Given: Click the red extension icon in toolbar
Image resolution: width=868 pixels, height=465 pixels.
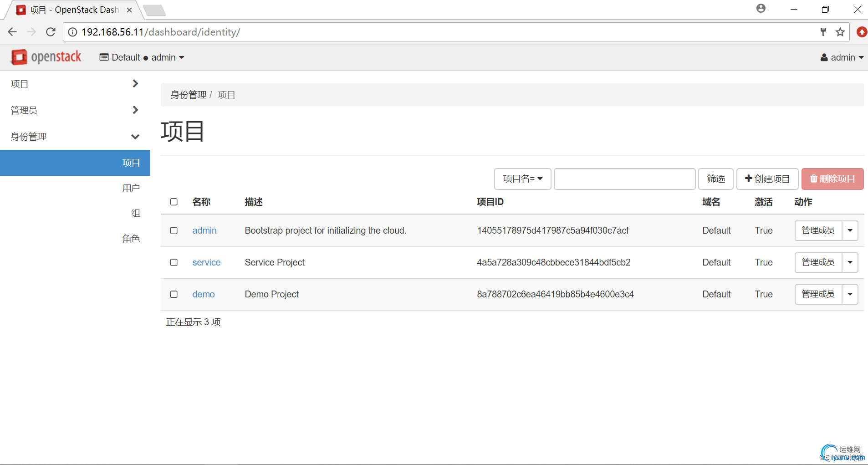Looking at the screenshot, I should coord(862,32).
